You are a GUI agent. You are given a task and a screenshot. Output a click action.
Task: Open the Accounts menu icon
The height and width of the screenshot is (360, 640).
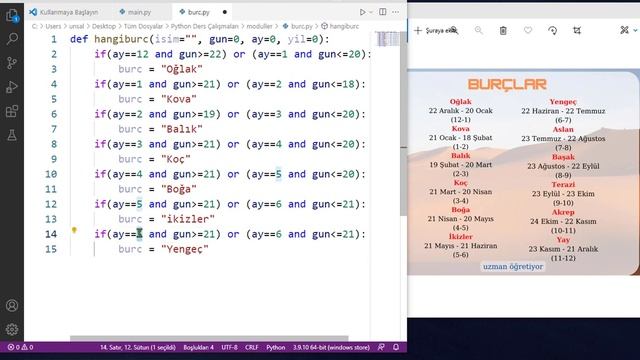coord(12,305)
